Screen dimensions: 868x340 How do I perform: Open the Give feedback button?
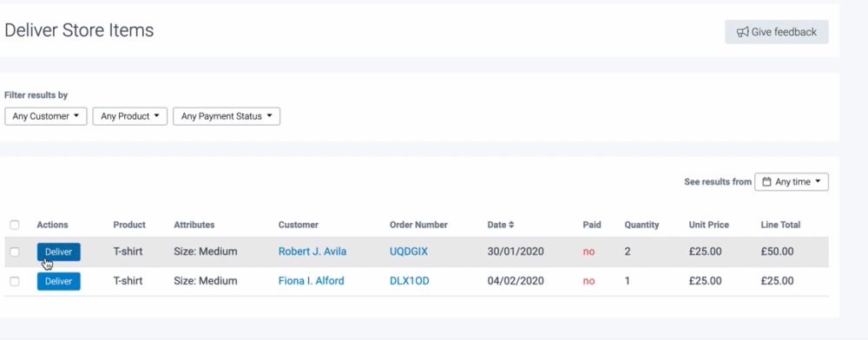click(777, 32)
